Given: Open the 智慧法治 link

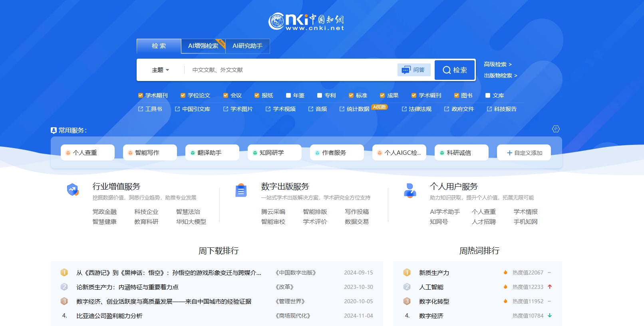Looking at the screenshot, I should tap(188, 212).
